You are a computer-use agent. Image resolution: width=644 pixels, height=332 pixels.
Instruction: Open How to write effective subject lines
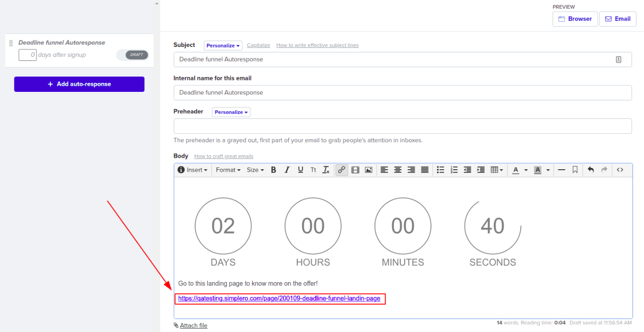coord(317,45)
